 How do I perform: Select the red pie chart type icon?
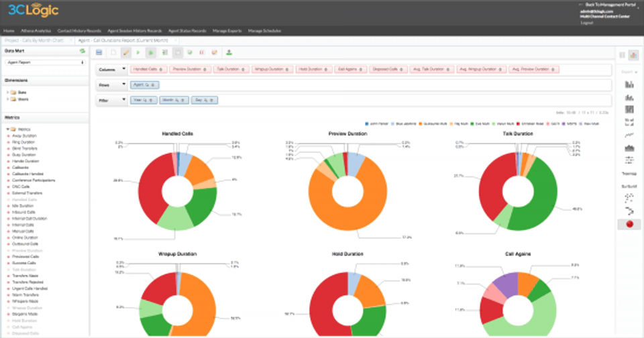[x=629, y=224]
